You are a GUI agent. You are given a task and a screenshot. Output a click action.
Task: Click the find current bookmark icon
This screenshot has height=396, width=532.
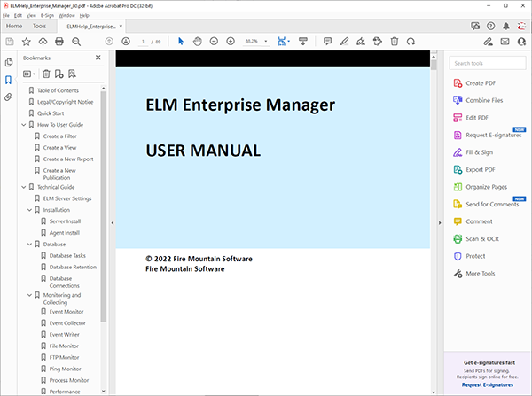(x=72, y=74)
